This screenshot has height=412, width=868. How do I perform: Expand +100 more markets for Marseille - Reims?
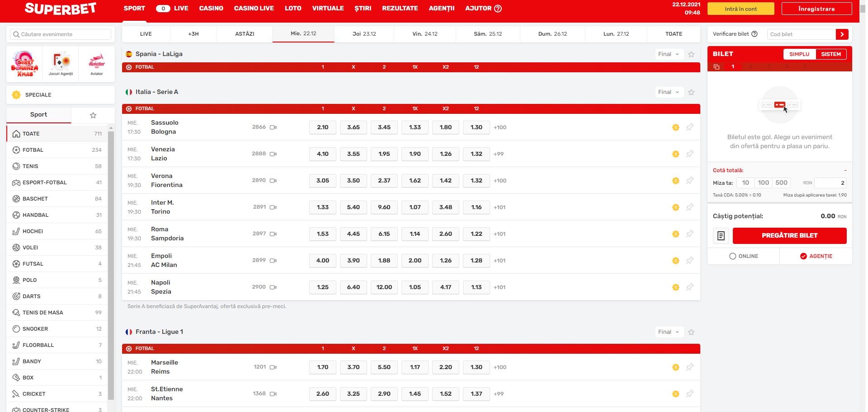500,367
